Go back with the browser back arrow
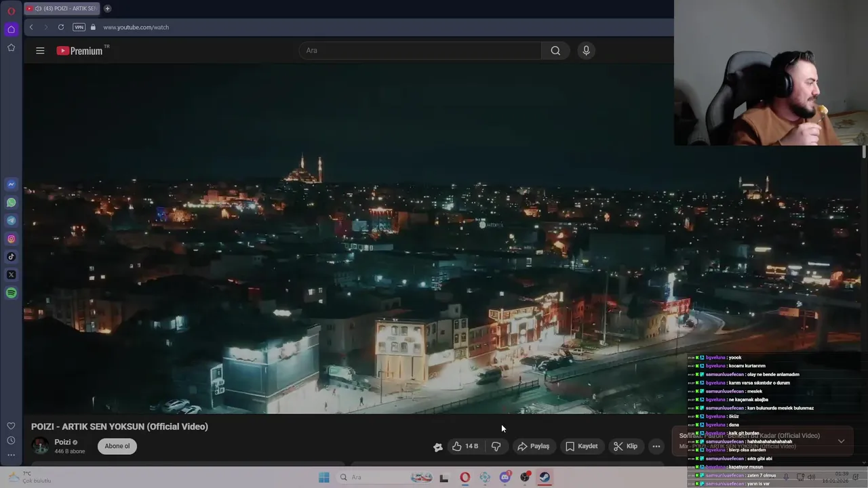Image resolution: width=868 pixels, height=488 pixels. (x=31, y=27)
